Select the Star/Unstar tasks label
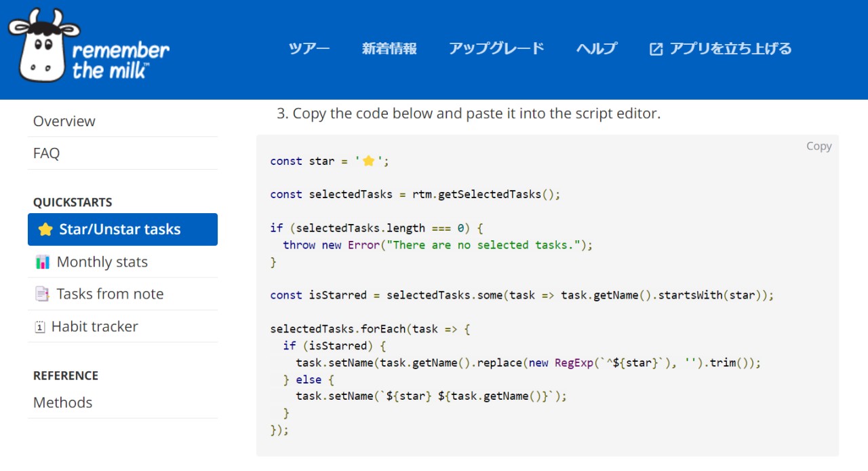This screenshot has height=471, width=868. coord(120,229)
